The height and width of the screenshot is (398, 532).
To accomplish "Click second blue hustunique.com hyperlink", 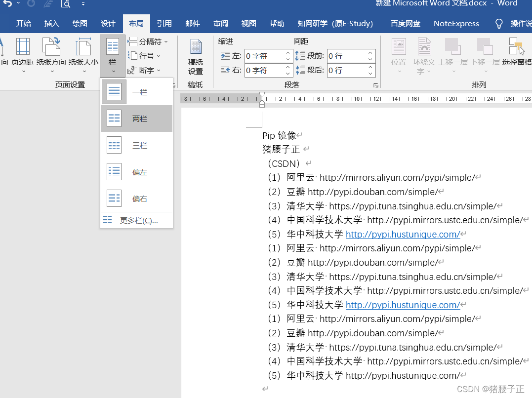I will (403, 305).
